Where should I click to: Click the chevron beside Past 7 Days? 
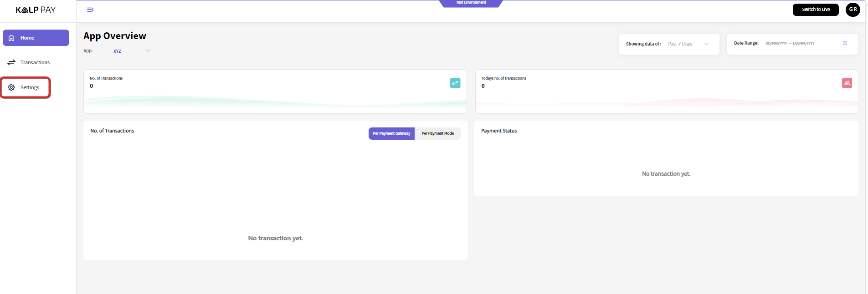pyautogui.click(x=706, y=44)
